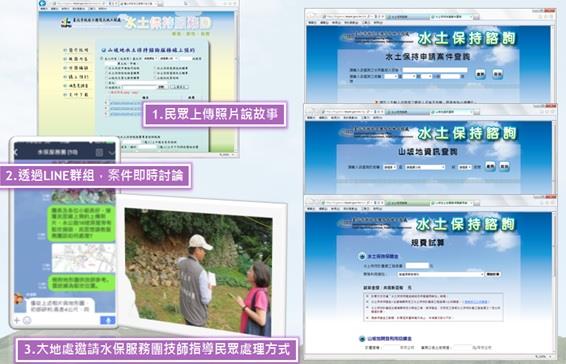Click the heading text 山坡地資訊查詢
Image resolution: width=566 pixels, height=364 pixels.
(x=428, y=152)
